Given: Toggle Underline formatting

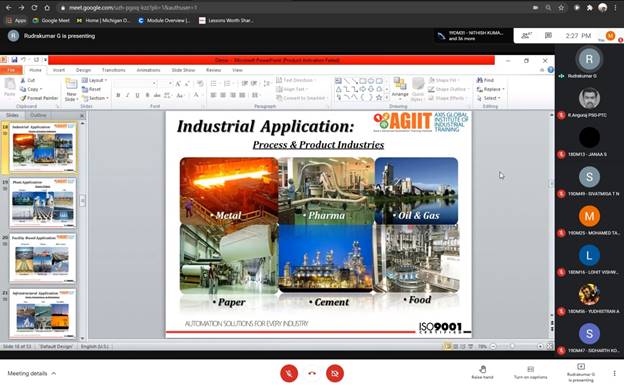Looking at the screenshot, I should coord(138,95).
